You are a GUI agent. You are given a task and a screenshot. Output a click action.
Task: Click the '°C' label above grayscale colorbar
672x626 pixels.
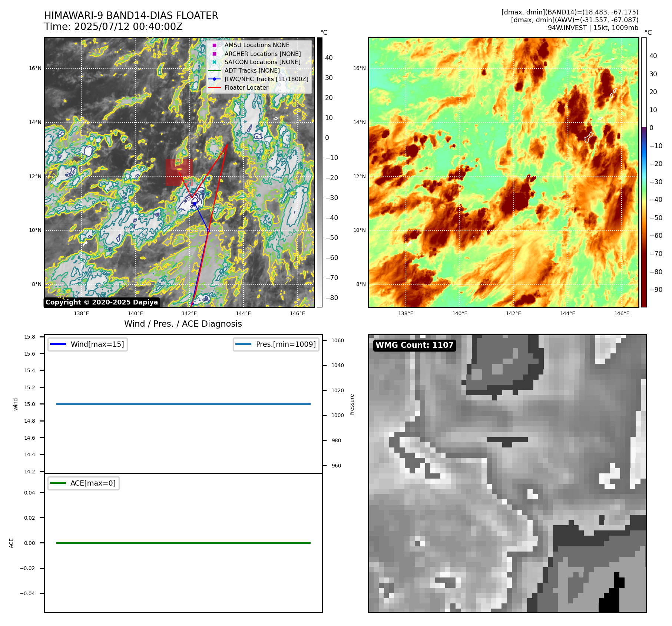pos(324,33)
